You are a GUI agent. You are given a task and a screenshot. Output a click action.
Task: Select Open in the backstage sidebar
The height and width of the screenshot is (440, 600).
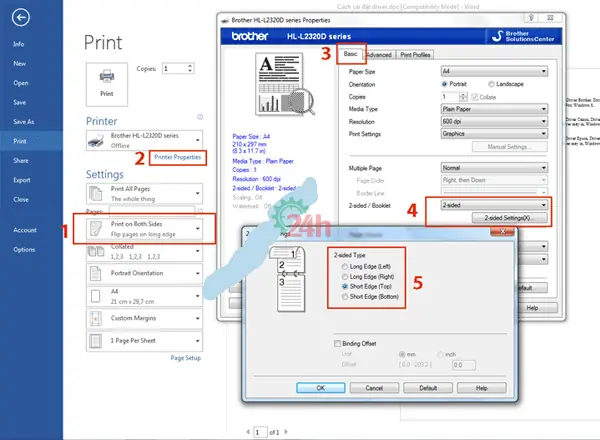tap(21, 83)
